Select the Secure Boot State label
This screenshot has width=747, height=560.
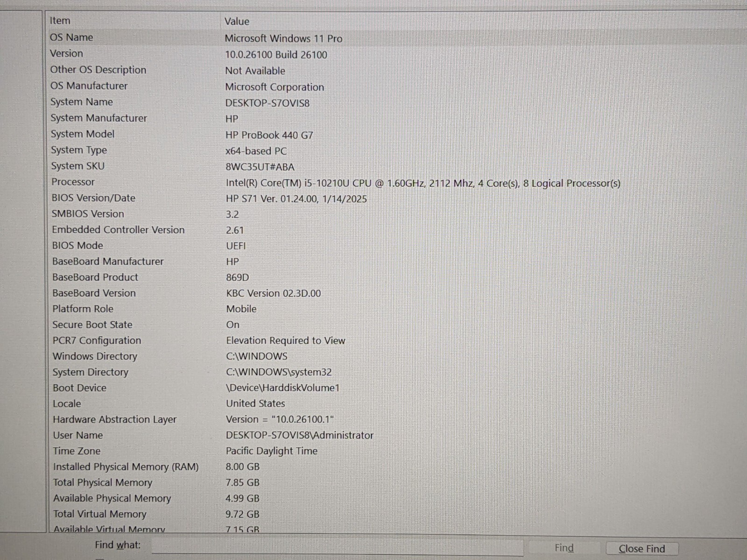pos(92,325)
